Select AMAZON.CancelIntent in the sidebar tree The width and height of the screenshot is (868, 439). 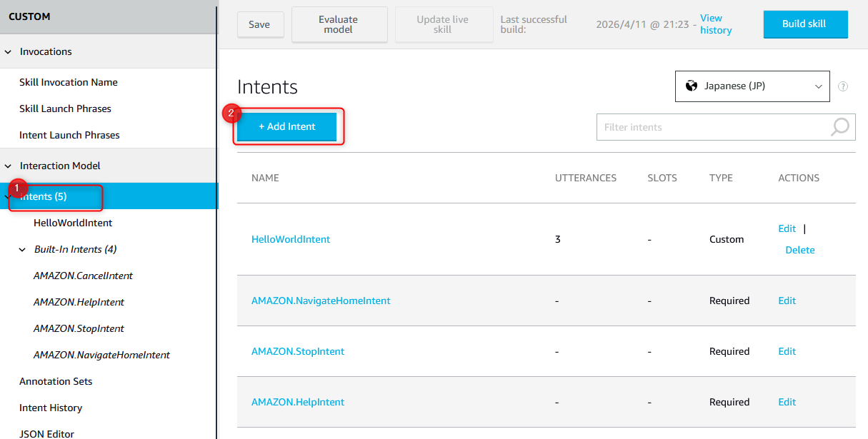point(83,276)
